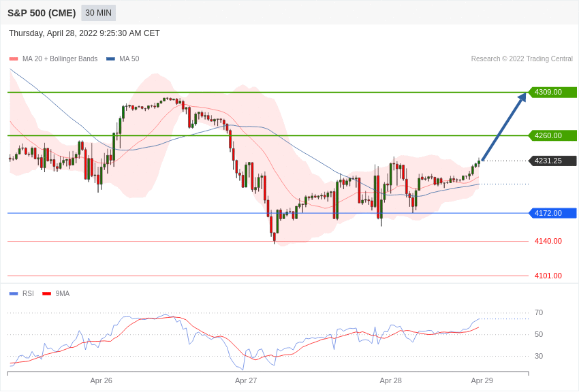The height and width of the screenshot is (392, 579).
Task: Toggle MA 50 legend entry
Action: [123, 59]
